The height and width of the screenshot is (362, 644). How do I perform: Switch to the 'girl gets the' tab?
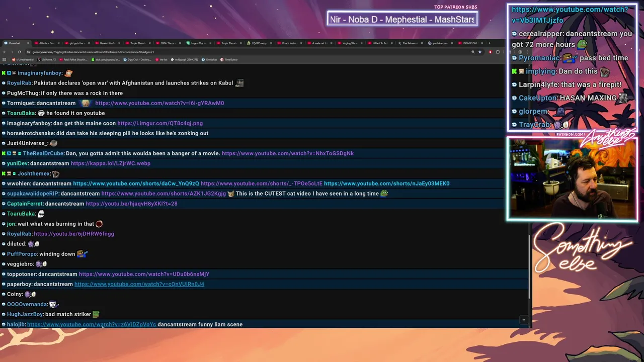(x=76, y=43)
